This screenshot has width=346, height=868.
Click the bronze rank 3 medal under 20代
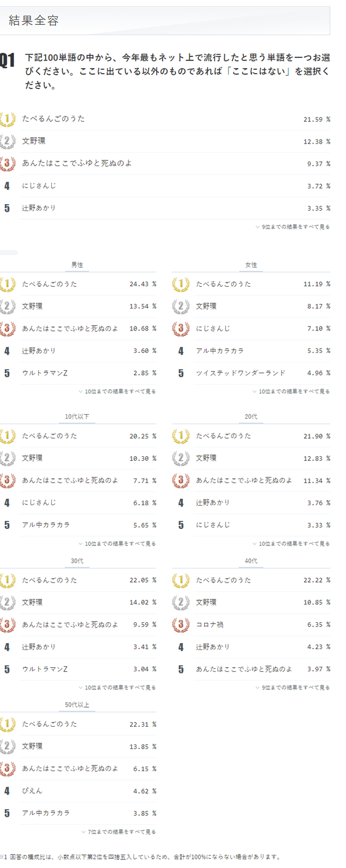[180, 480]
